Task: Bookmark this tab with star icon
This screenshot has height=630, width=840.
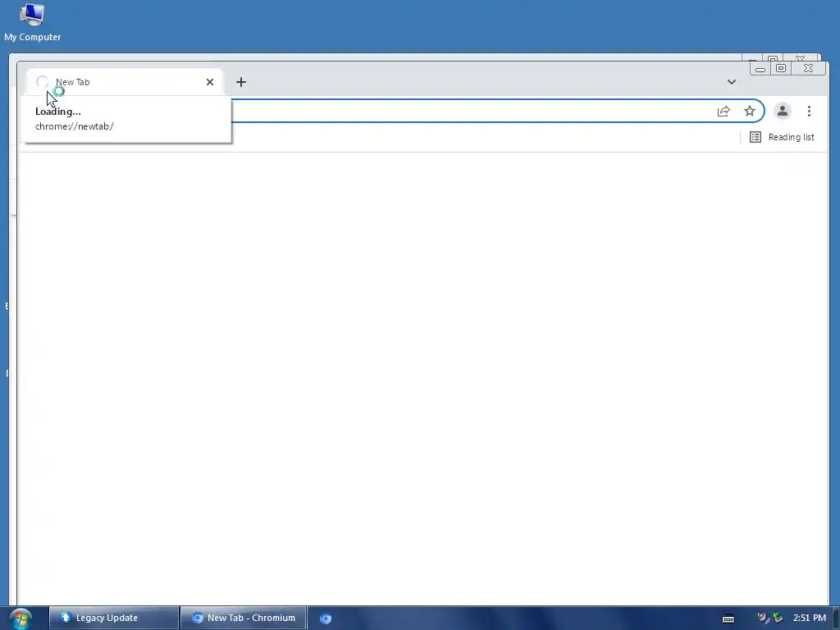Action: (750, 111)
